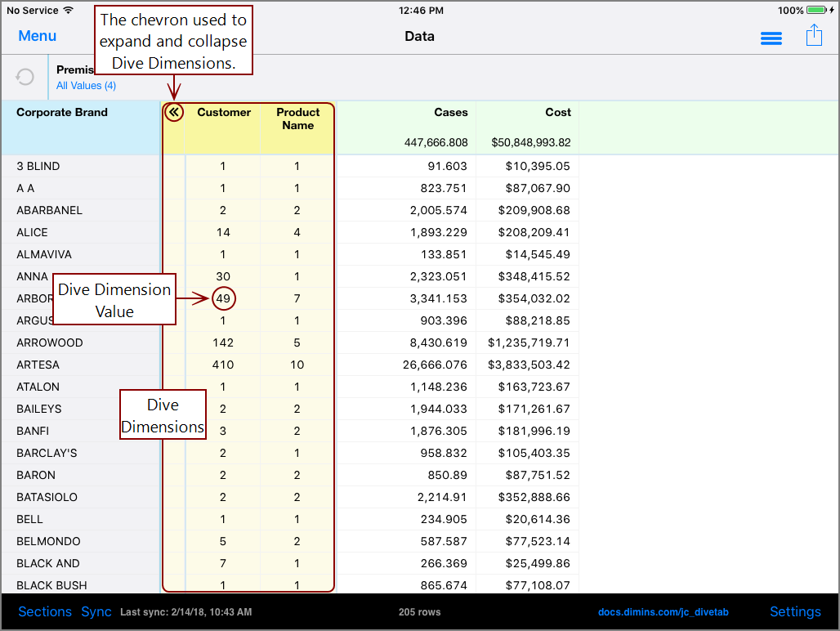Open the hamburger list menu icon
Viewport: 840px width, 631px height.
click(771, 38)
